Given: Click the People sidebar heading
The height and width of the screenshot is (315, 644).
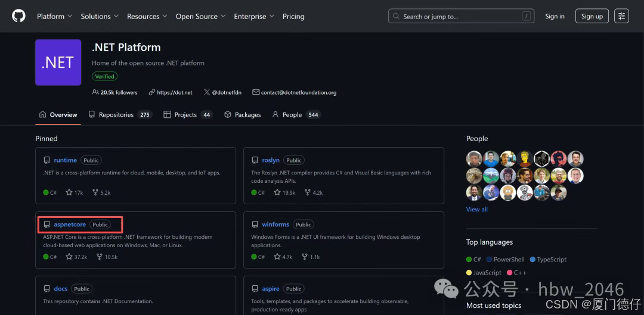Looking at the screenshot, I should pos(477,139).
